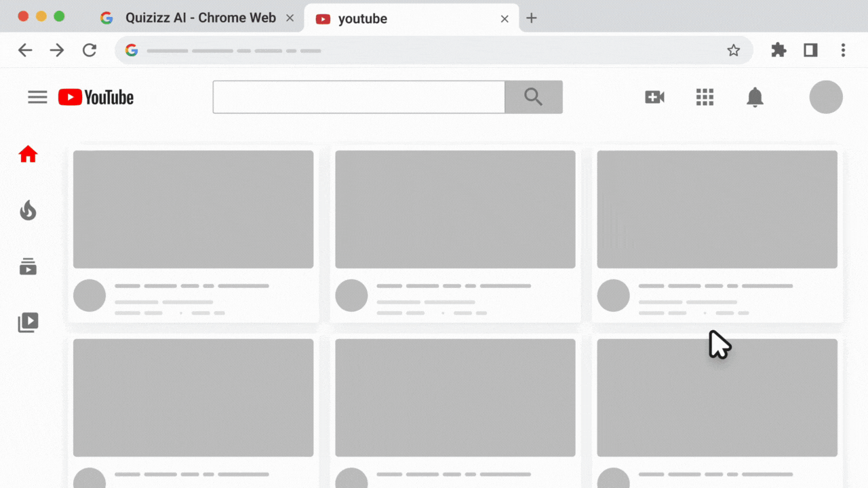Click the search magnifier button
The height and width of the screenshot is (488, 868).
click(534, 97)
